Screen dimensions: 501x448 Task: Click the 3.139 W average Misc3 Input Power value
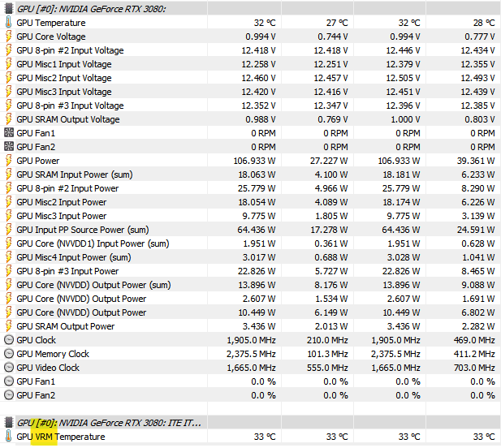[x=478, y=216]
